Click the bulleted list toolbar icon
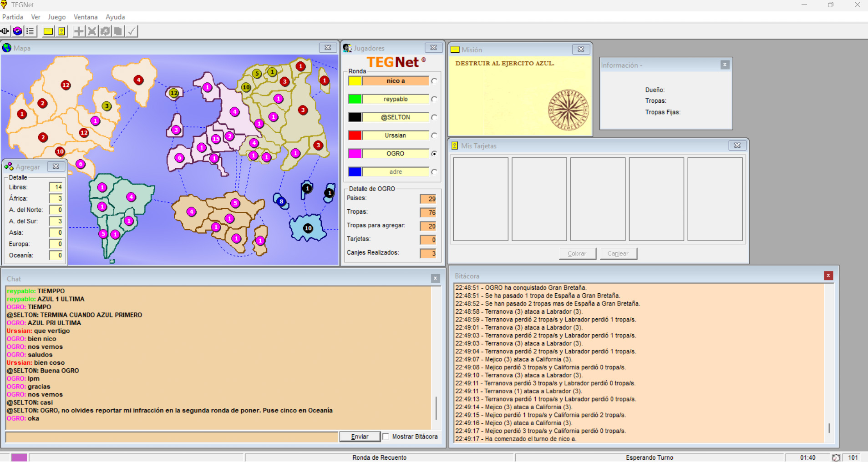This screenshot has height=462, width=868. click(30, 31)
